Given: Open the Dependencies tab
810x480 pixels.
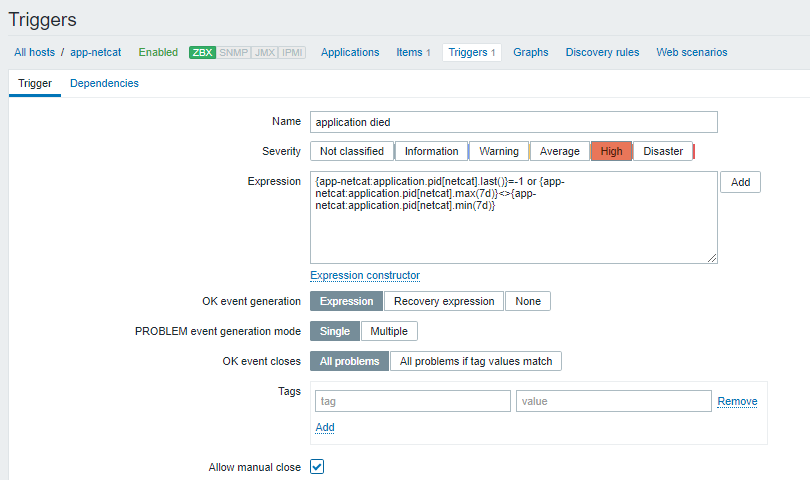Looking at the screenshot, I should [x=104, y=83].
